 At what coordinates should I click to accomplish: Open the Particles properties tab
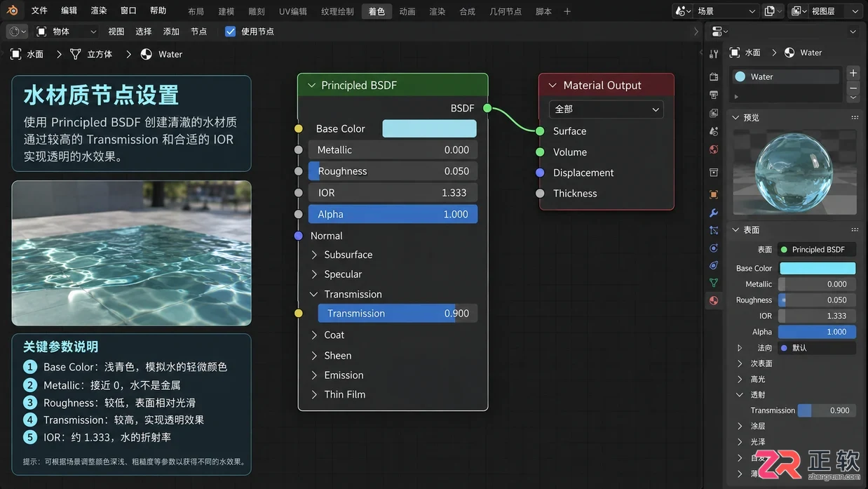tap(714, 230)
